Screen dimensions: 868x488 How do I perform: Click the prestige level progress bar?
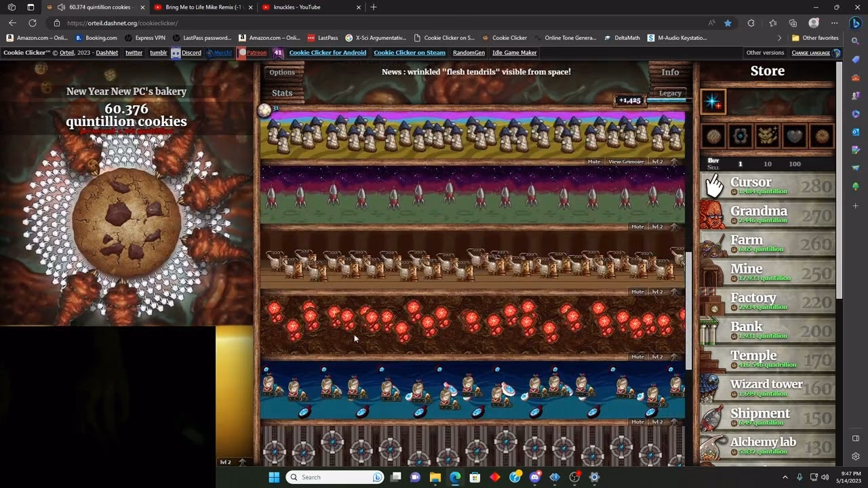tap(666, 100)
